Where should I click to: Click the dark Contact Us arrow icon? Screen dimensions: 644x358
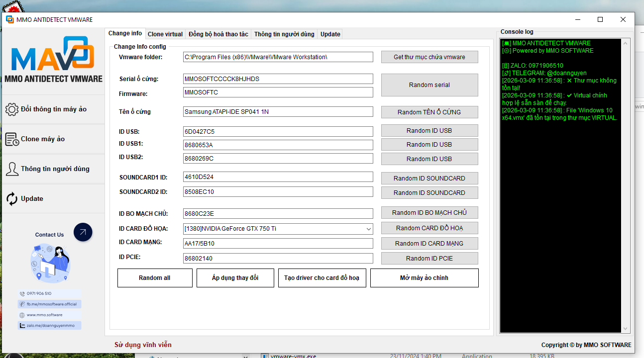83,232
